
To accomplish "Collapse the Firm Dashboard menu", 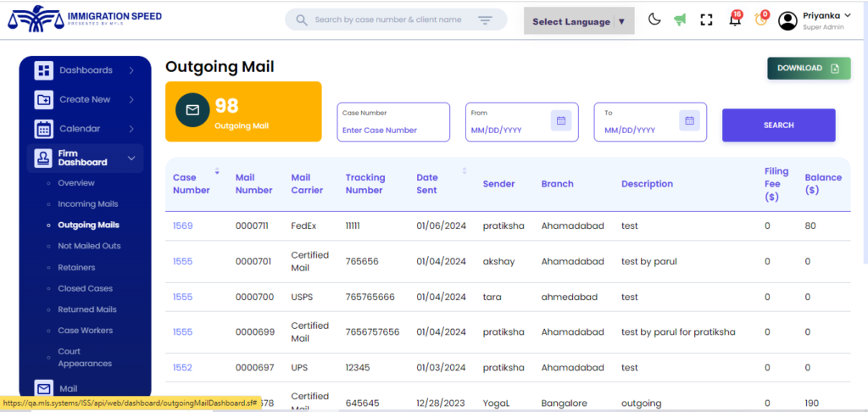I will (x=131, y=159).
